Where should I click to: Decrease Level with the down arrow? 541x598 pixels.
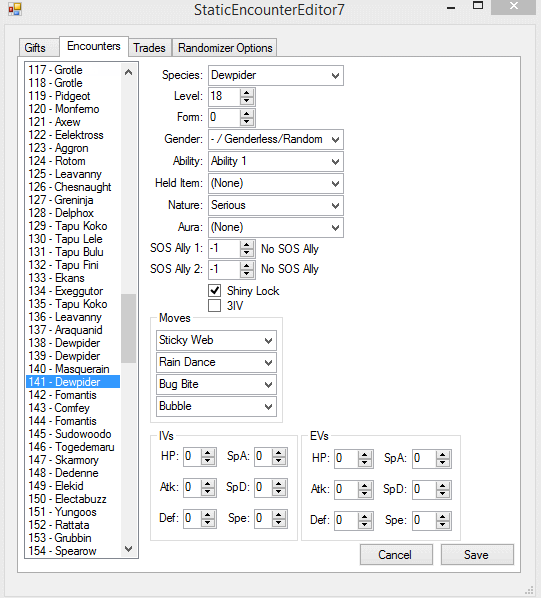pos(247,101)
